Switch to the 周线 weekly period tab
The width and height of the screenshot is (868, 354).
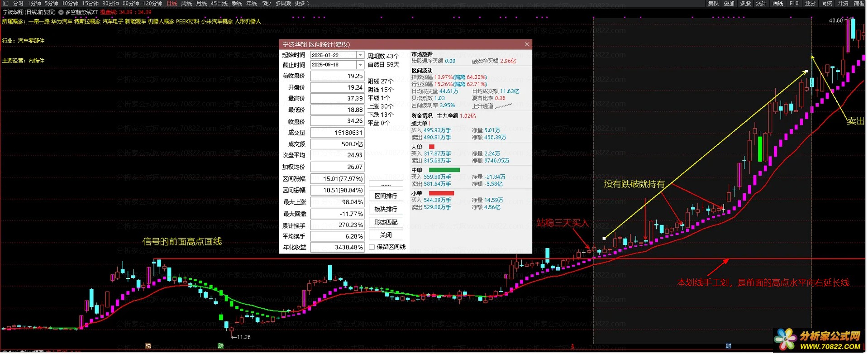click(x=186, y=3)
